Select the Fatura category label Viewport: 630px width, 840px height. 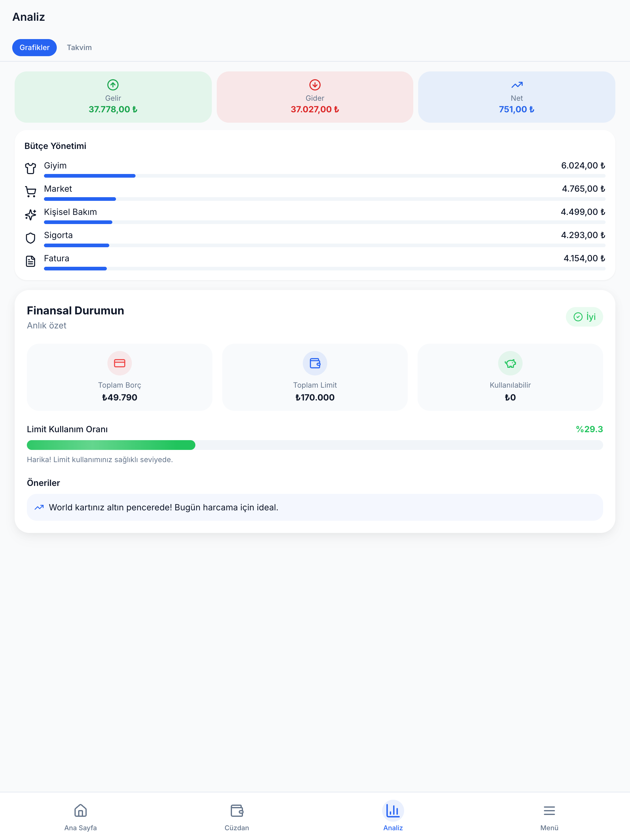pyautogui.click(x=56, y=258)
